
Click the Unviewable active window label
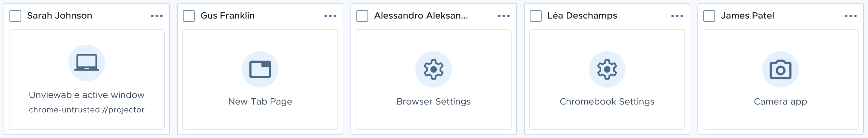click(87, 95)
